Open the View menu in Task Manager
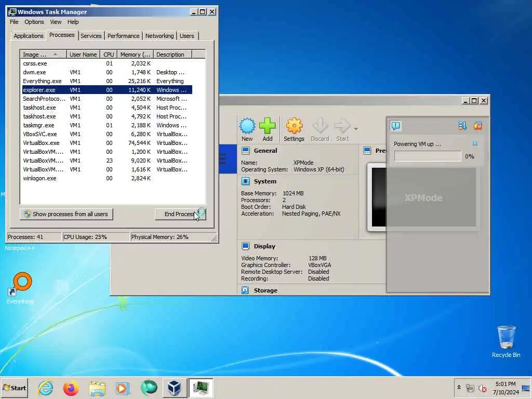532x399 pixels. pos(56,22)
